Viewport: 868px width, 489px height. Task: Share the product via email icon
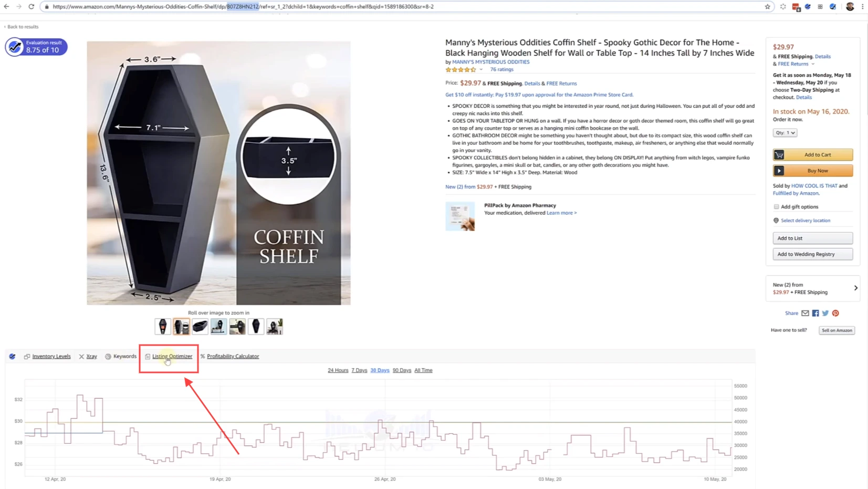tap(805, 313)
